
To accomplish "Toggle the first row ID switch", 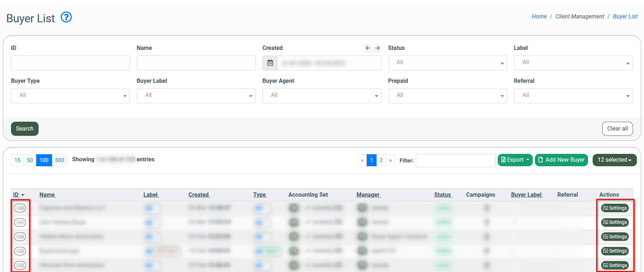I will click(x=20, y=208).
